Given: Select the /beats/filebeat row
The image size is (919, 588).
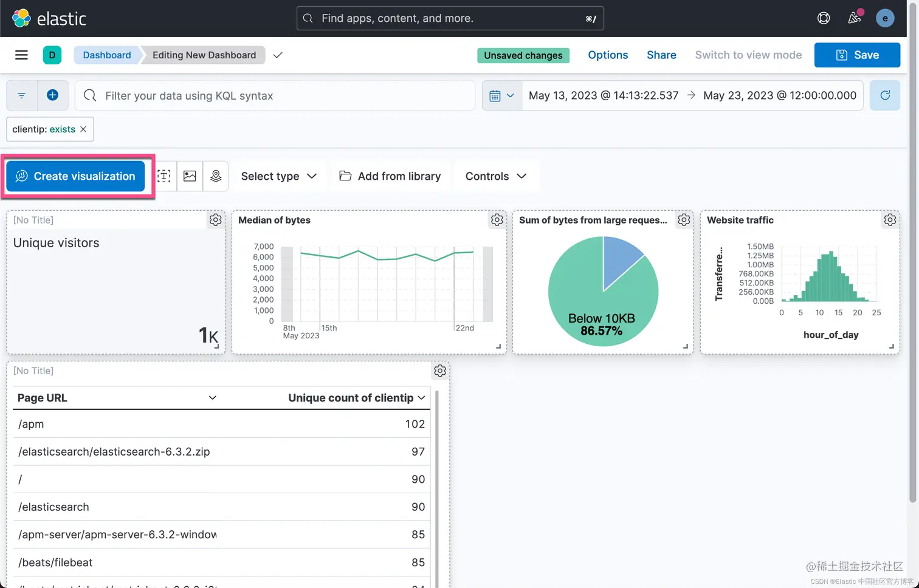Looking at the screenshot, I should 221,562.
